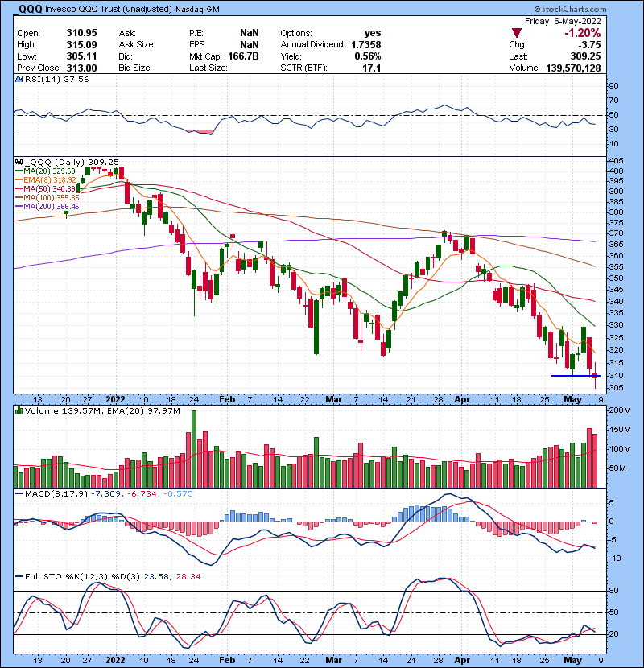
Task: Click the Annual Dividend value 1.7358
Action: (366, 45)
